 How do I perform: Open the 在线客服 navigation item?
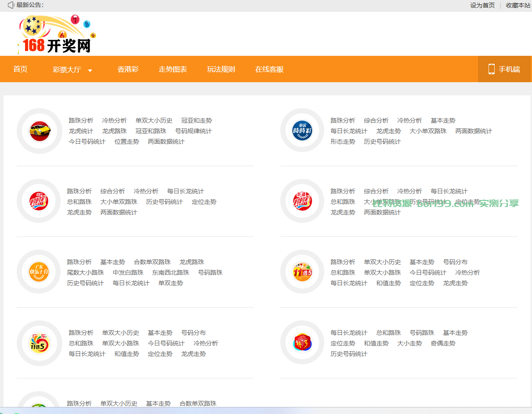click(x=269, y=69)
